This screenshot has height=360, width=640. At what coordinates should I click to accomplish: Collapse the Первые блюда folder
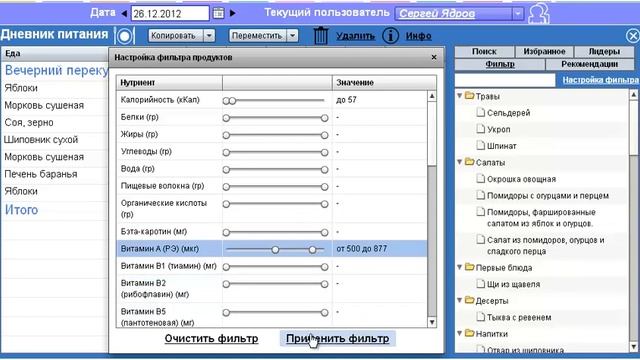[460, 267]
